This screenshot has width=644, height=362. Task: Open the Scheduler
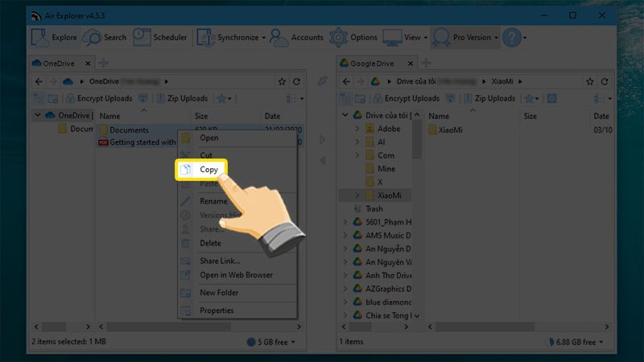[159, 37]
